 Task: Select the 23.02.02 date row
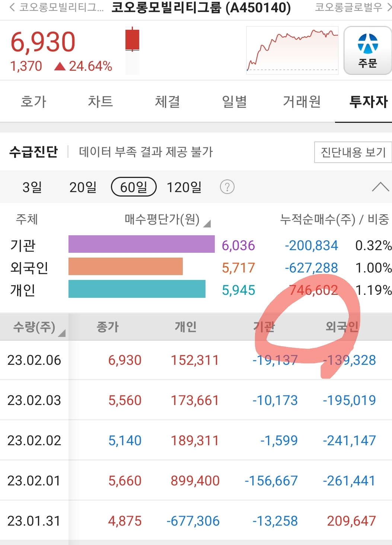(x=196, y=441)
